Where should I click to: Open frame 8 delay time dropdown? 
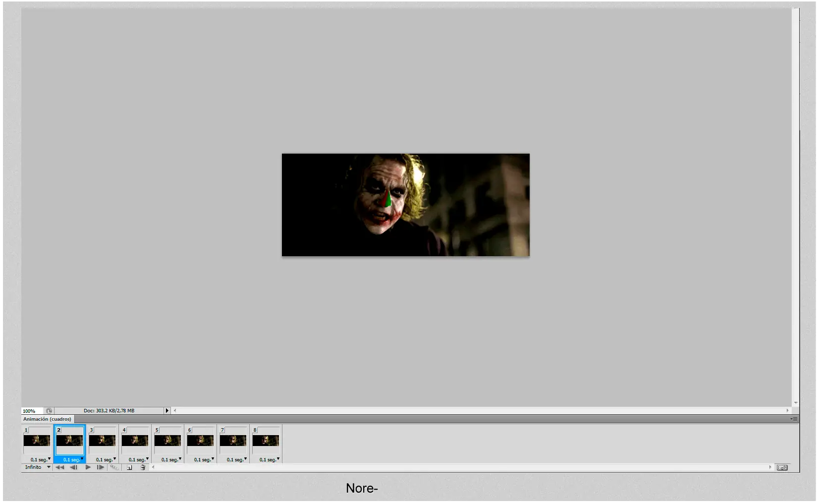coord(270,459)
